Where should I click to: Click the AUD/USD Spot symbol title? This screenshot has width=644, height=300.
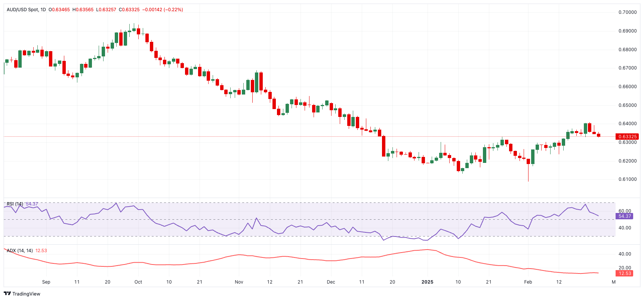click(x=22, y=10)
